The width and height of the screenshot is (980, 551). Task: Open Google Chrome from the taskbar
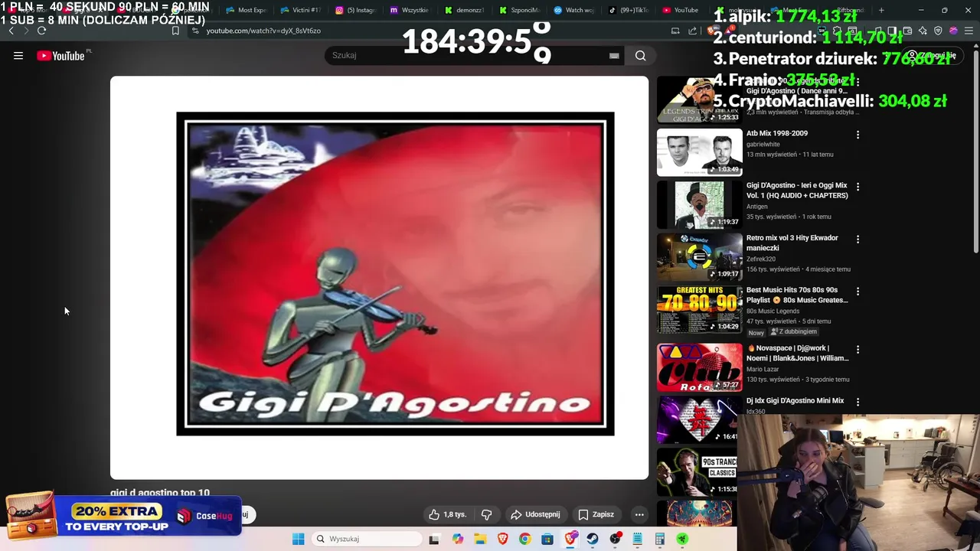tap(524, 539)
